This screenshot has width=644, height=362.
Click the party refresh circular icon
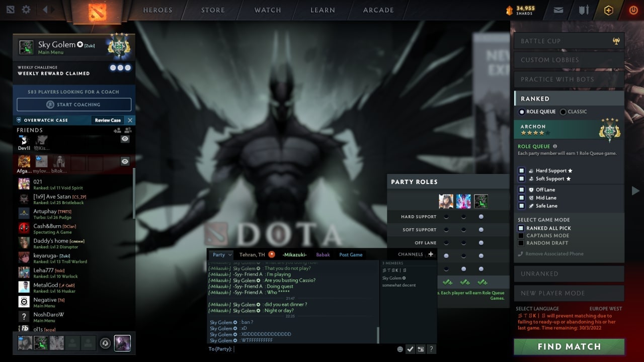click(x=105, y=343)
